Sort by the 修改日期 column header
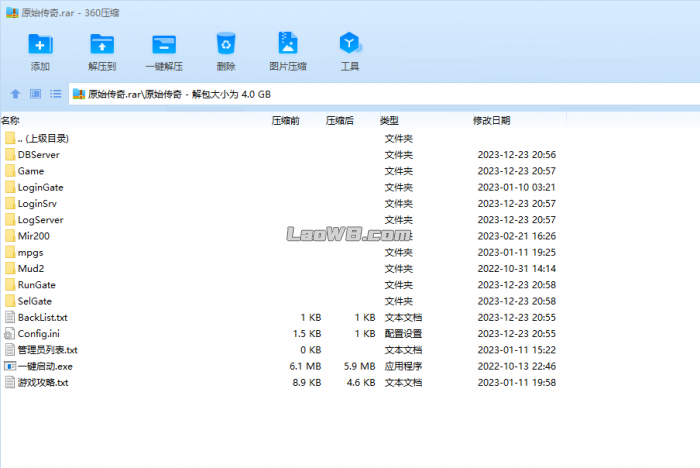Image resolution: width=700 pixels, height=468 pixels. (x=491, y=120)
